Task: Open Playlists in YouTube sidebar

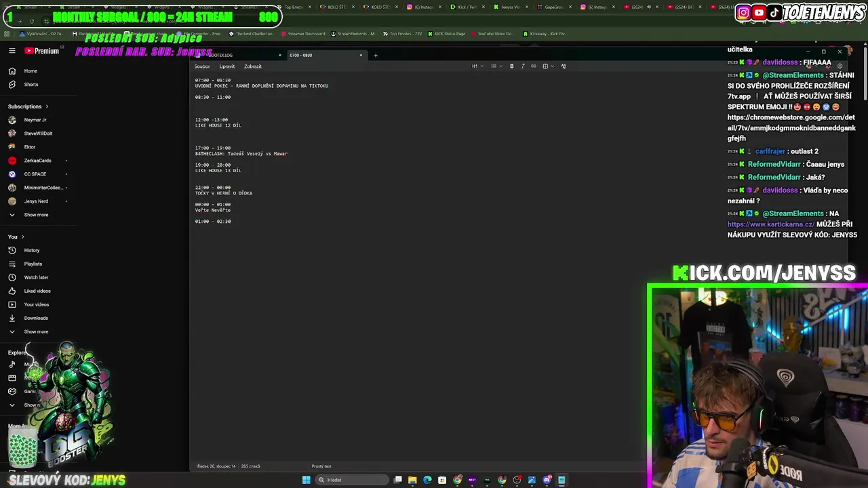Action: click(x=33, y=264)
